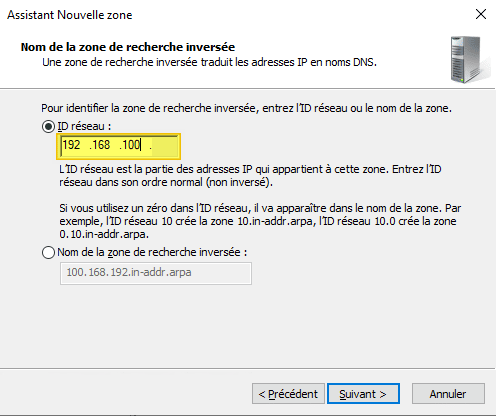Click the paragraph explaining L'ID réseau
496x416 pixels.
[250, 176]
